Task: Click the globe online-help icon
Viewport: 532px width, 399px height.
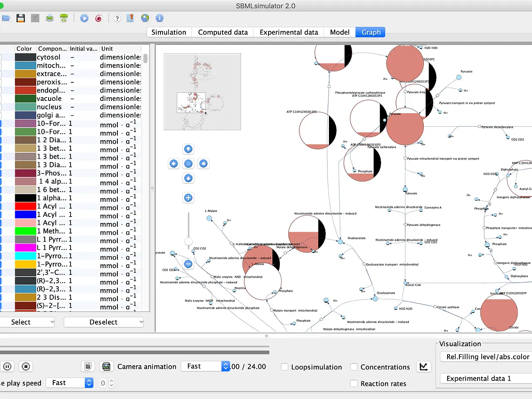Action: [145, 18]
